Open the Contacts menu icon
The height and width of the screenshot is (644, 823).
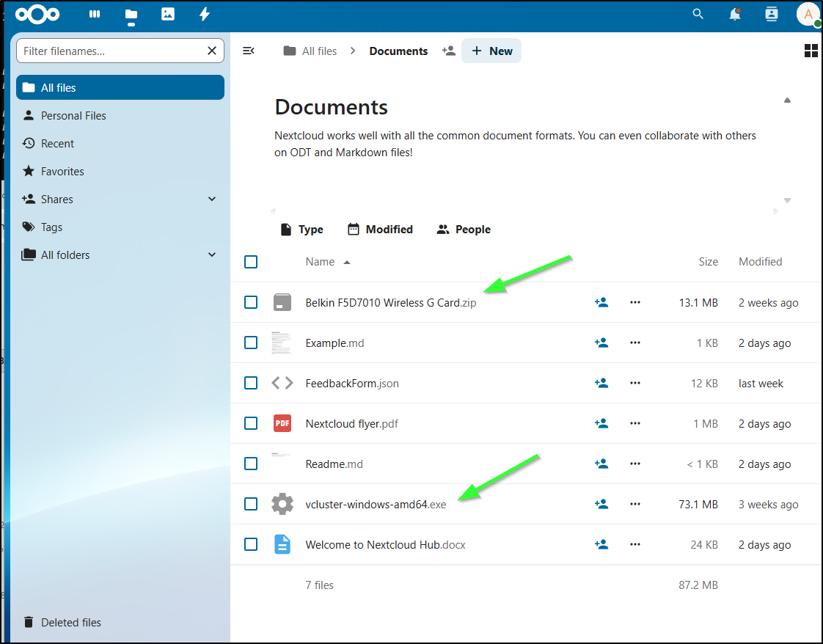click(x=772, y=14)
